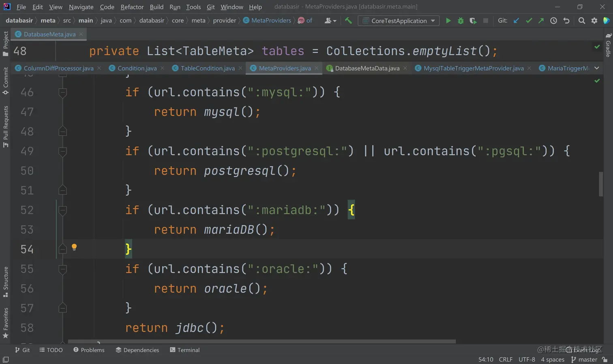
Task: Click the colorful JetBrains icon at toolbar end
Action: pyautogui.click(x=607, y=21)
